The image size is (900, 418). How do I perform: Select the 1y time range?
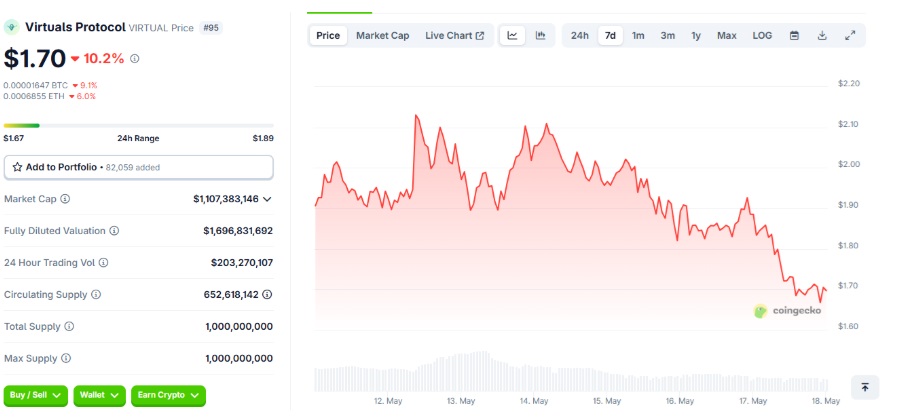(696, 36)
